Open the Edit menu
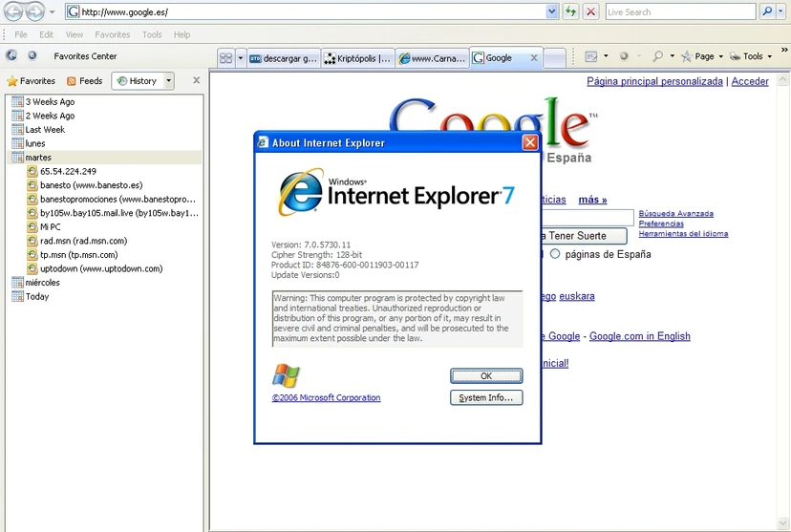The height and width of the screenshot is (532, 791). click(x=47, y=34)
